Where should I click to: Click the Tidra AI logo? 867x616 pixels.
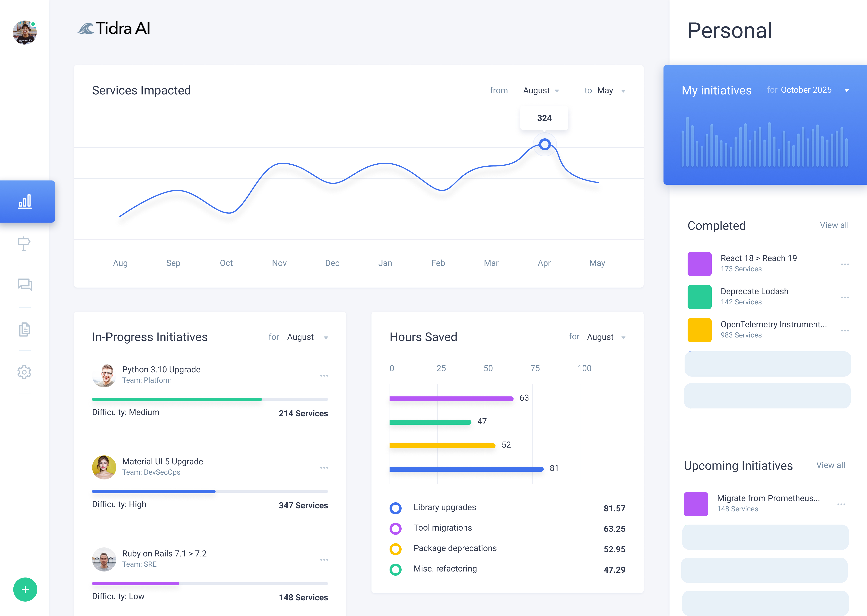pyautogui.click(x=114, y=28)
